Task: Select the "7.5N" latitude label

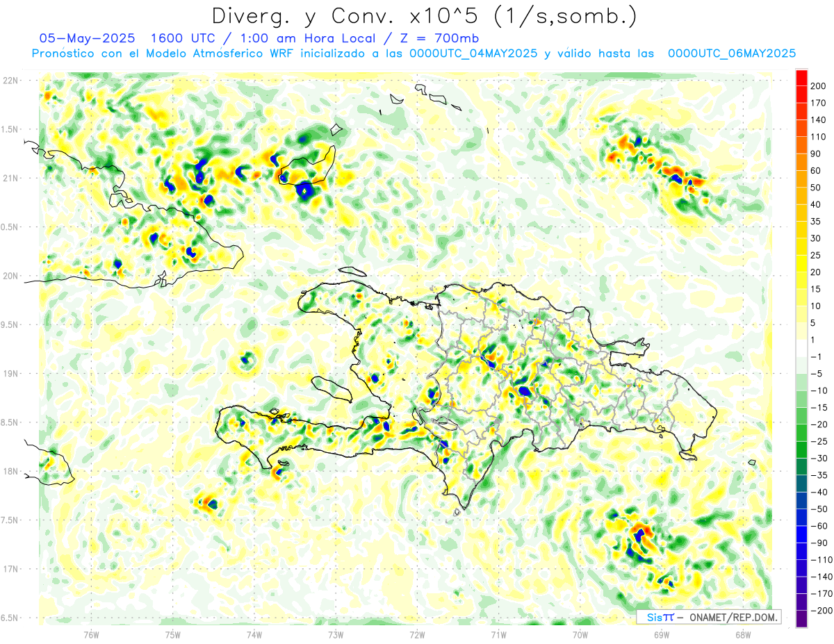Action: 10,520
